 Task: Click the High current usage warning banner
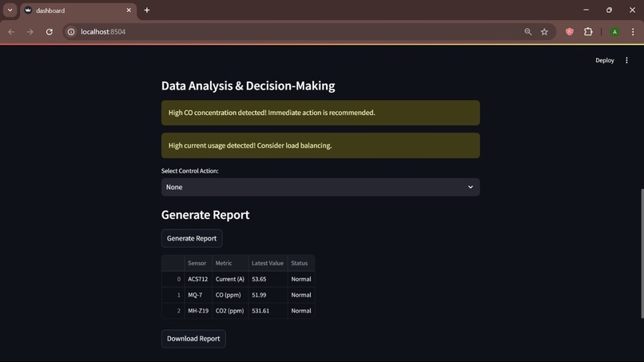tap(320, 145)
